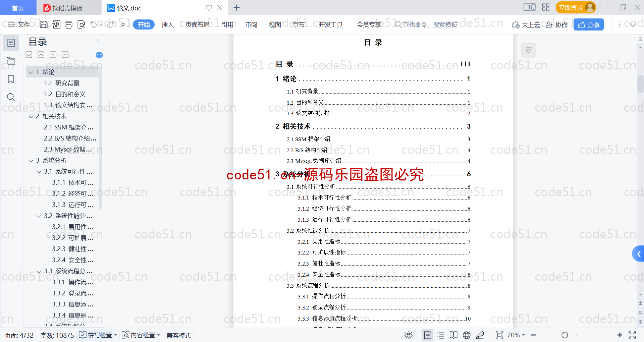Collapse all headings in the outline pane

(41, 55)
